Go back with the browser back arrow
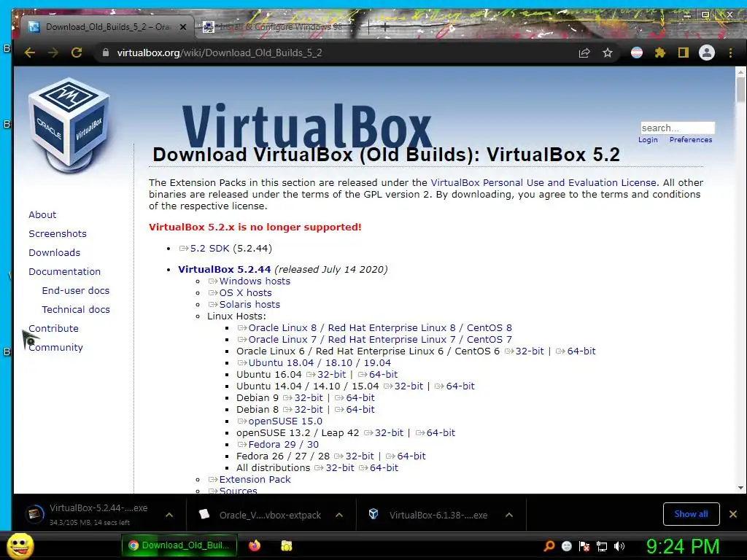The height and width of the screenshot is (560, 747). (x=29, y=52)
